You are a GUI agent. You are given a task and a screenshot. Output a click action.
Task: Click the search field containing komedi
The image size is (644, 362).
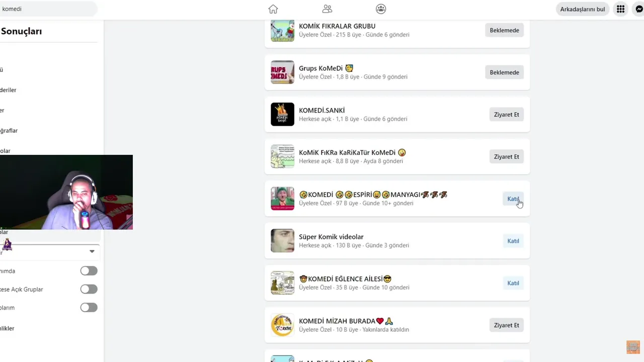[x=48, y=9]
